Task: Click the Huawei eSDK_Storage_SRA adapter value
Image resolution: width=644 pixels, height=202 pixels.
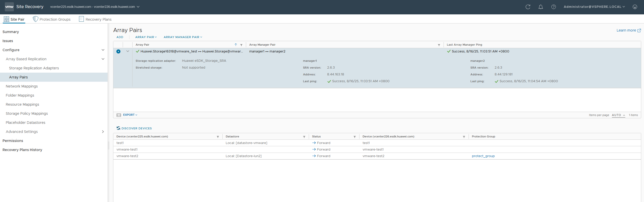Action: pyautogui.click(x=204, y=61)
